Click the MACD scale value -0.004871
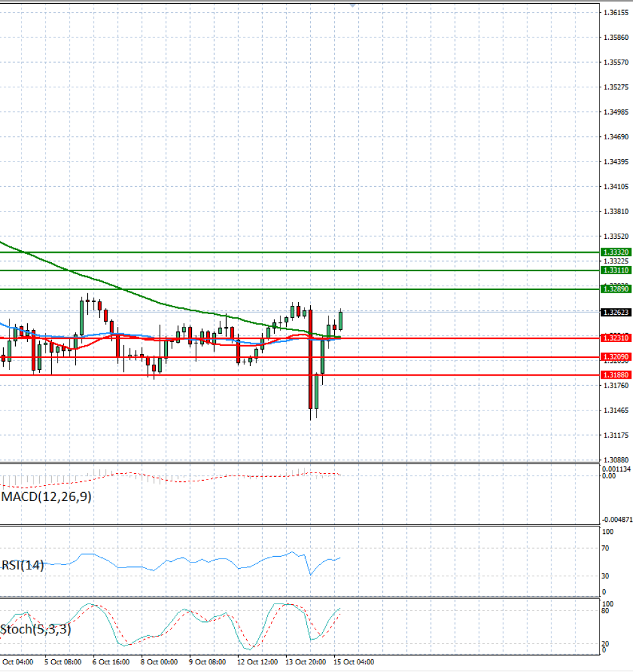The width and height of the screenshot is (633, 672). [617, 520]
